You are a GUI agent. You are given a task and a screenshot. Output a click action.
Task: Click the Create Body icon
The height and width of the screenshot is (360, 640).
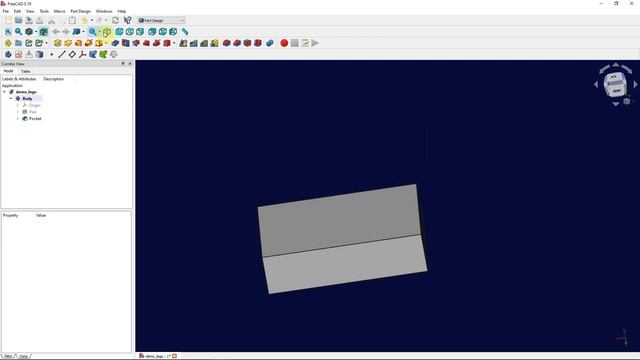point(8,54)
